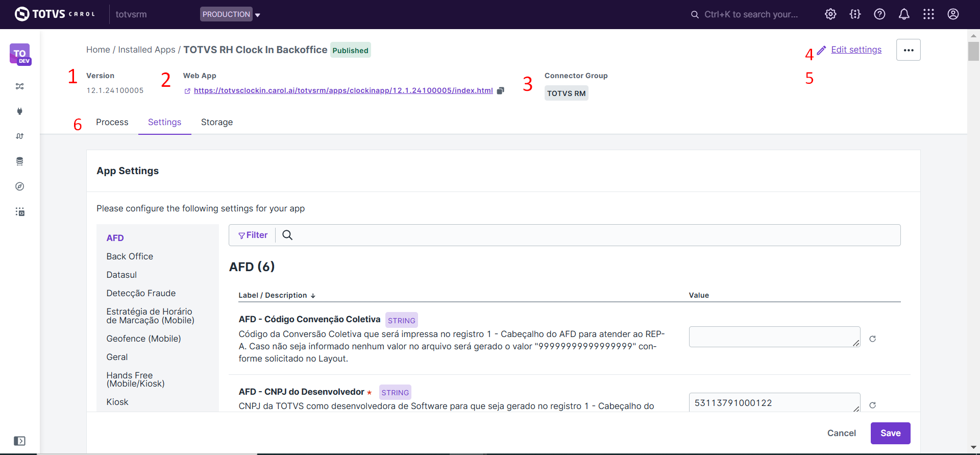Click the TOTVS RM connector group chip

(566, 93)
